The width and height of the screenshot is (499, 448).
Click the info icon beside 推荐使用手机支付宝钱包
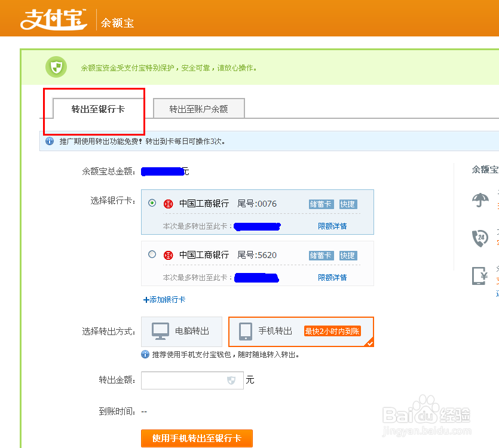(x=145, y=354)
